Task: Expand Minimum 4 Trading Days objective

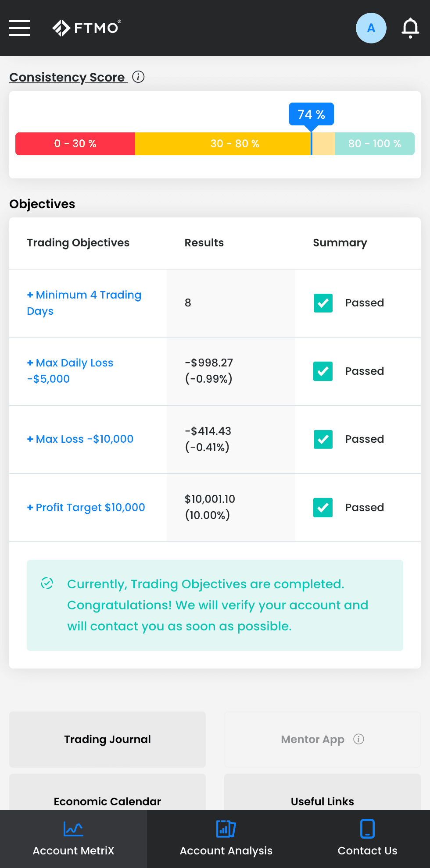Action: pyautogui.click(x=84, y=303)
